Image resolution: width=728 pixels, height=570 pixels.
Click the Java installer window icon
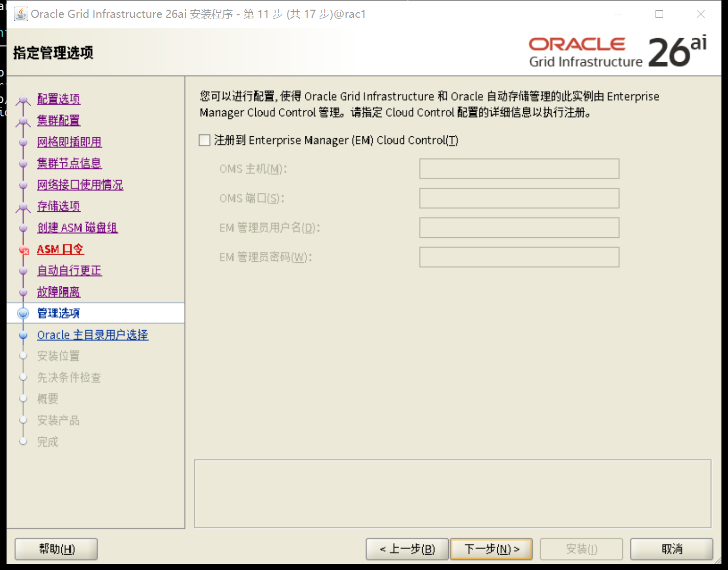(x=21, y=14)
